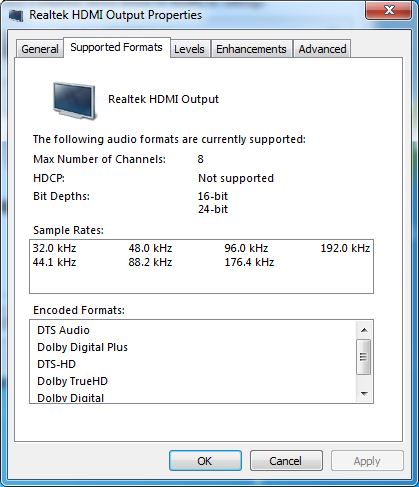Click the encoded formats scroll down arrow
419x487 pixels.
point(364,394)
